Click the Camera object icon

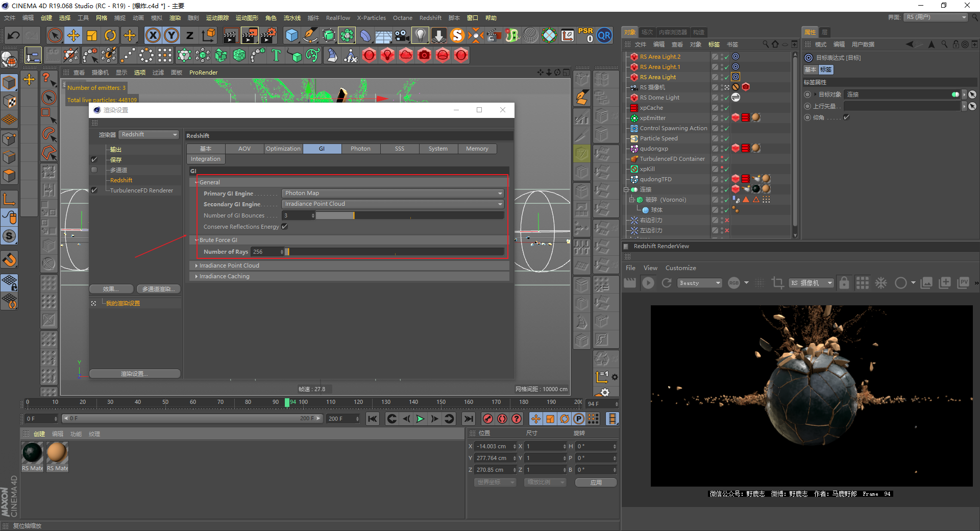pyautogui.click(x=402, y=35)
